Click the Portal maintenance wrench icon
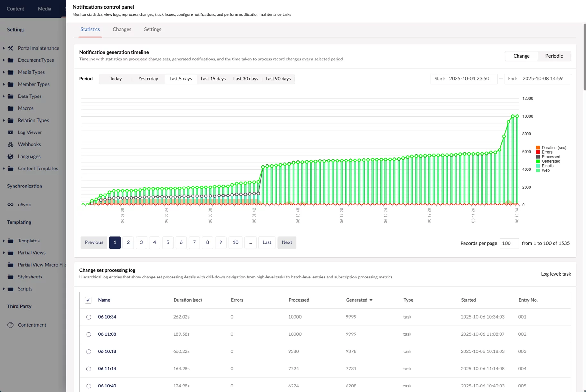 click(10, 48)
